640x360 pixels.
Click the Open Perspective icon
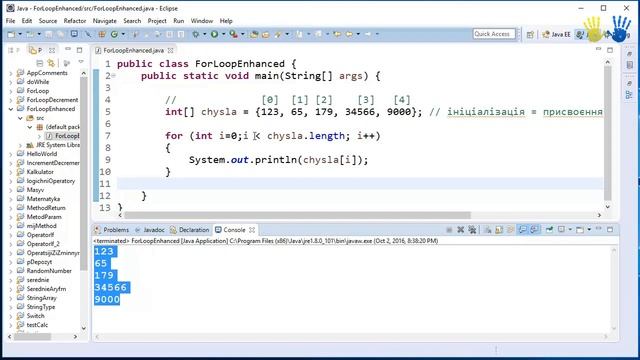530,35
